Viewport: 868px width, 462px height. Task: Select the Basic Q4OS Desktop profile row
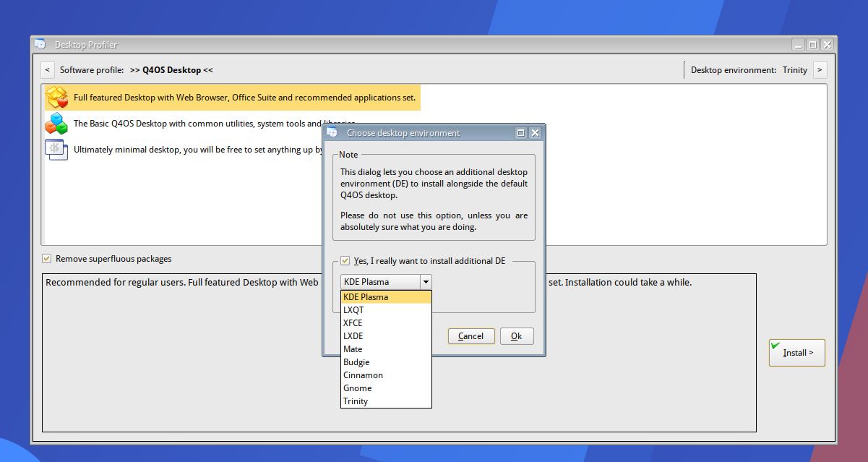pyautogui.click(x=200, y=124)
